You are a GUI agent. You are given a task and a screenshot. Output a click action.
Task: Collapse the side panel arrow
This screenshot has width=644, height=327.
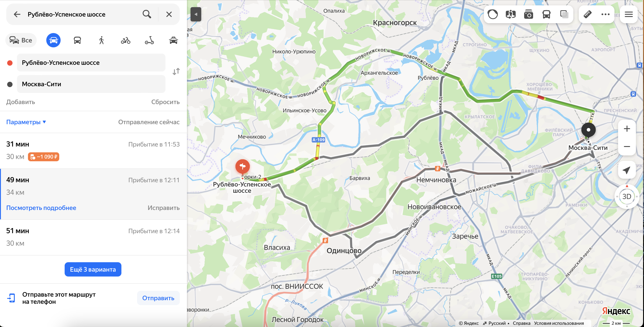coord(196,14)
